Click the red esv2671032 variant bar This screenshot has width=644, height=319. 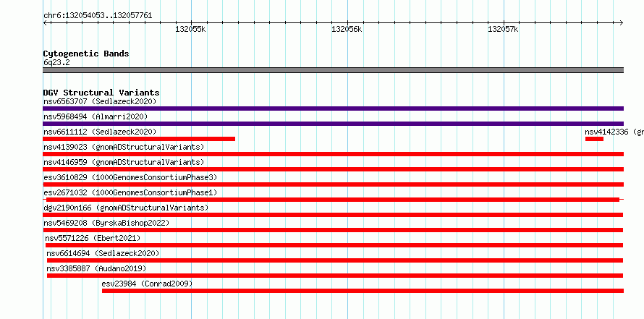(x=333, y=200)
